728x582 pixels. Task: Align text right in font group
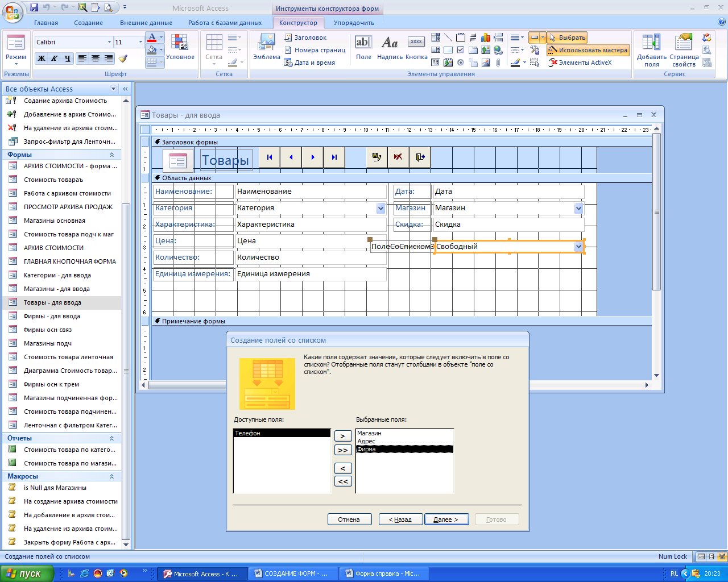click(108, 58)
